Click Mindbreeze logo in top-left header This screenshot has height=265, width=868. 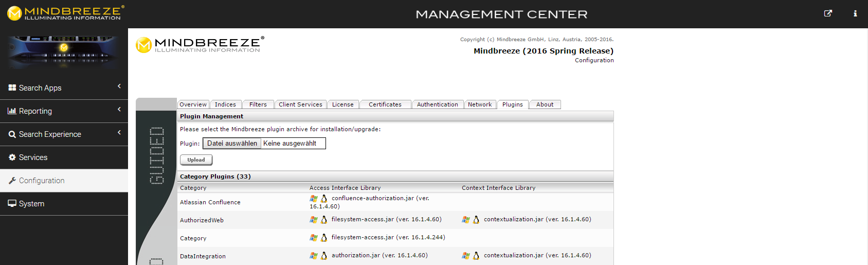click(66, 13)
